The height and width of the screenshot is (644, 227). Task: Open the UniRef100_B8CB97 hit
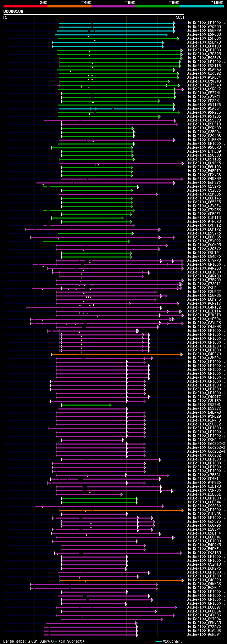tap(204, 608)
